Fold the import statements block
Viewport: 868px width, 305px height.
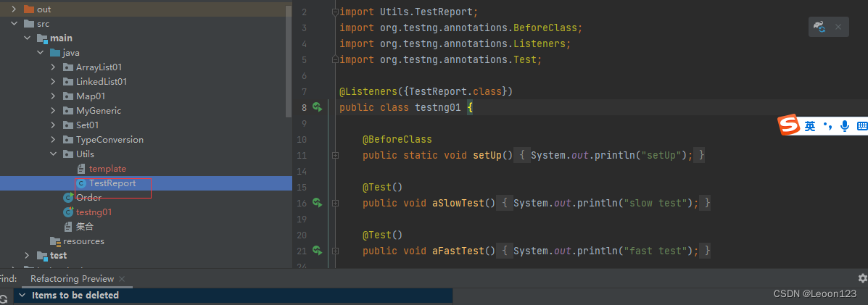click(334, 12)
